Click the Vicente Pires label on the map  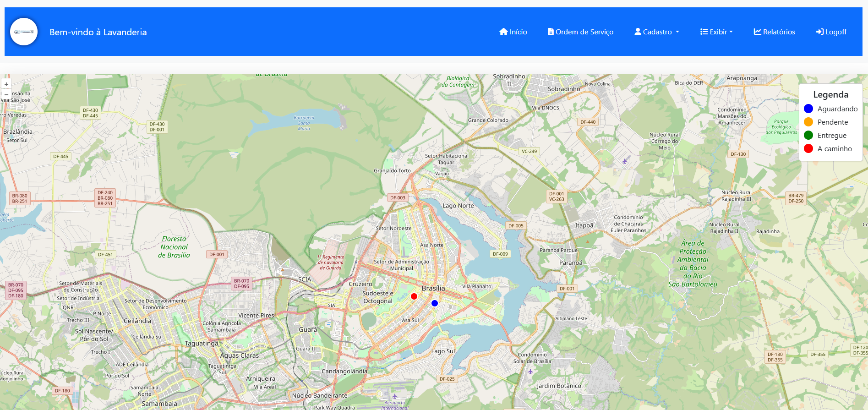(256, 315)
